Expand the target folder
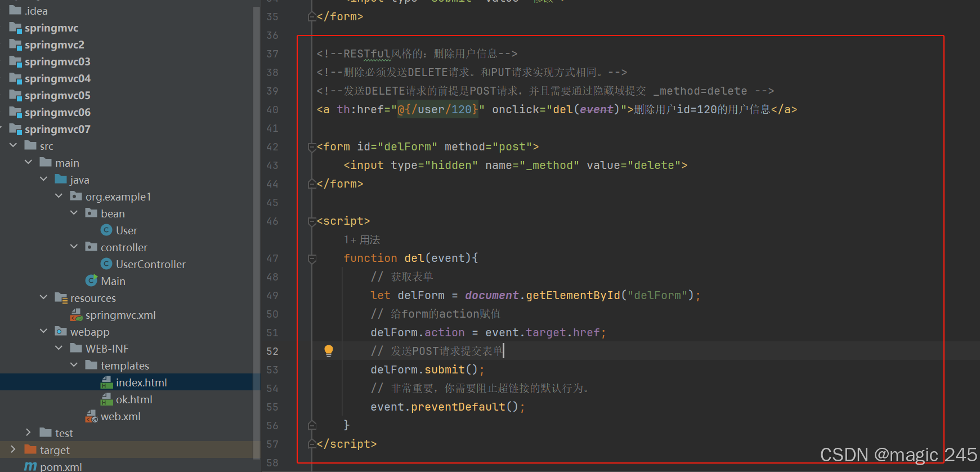The image size is (980, 472). [x=13, y=449]
